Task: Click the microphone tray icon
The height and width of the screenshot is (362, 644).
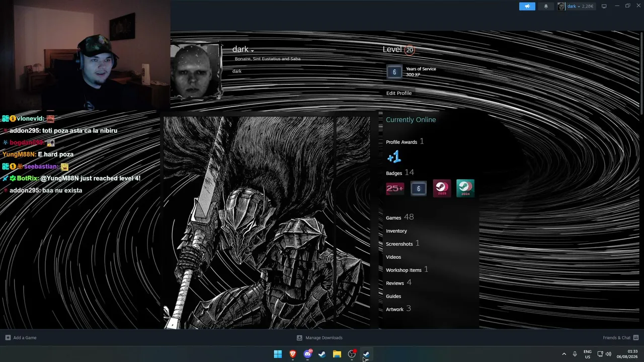Action: coord(575,354)
